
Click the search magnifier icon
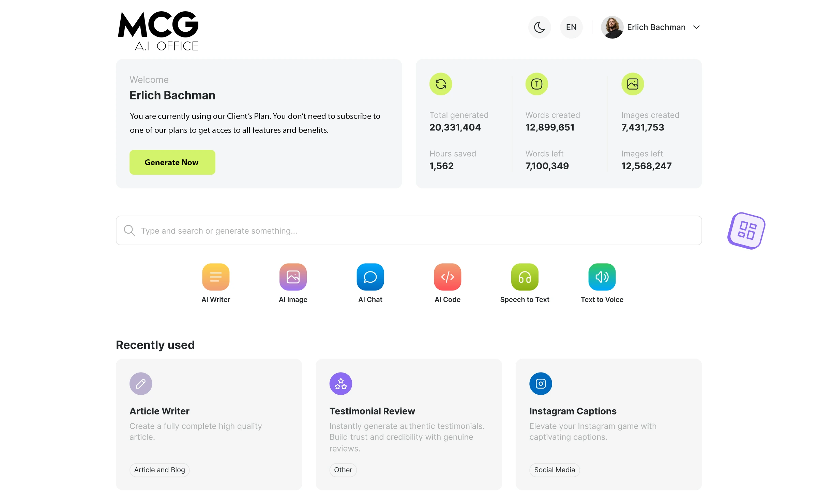click(129, 231)
